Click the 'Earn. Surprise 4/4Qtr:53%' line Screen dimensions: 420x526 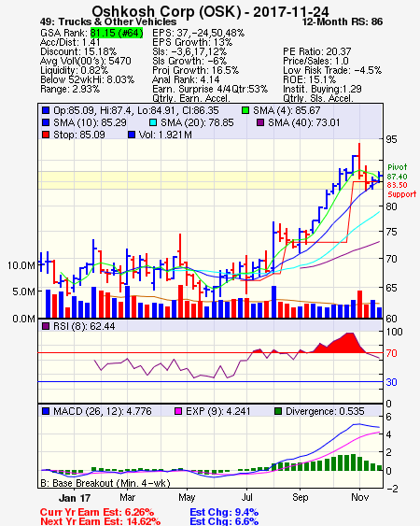point(210,90)
